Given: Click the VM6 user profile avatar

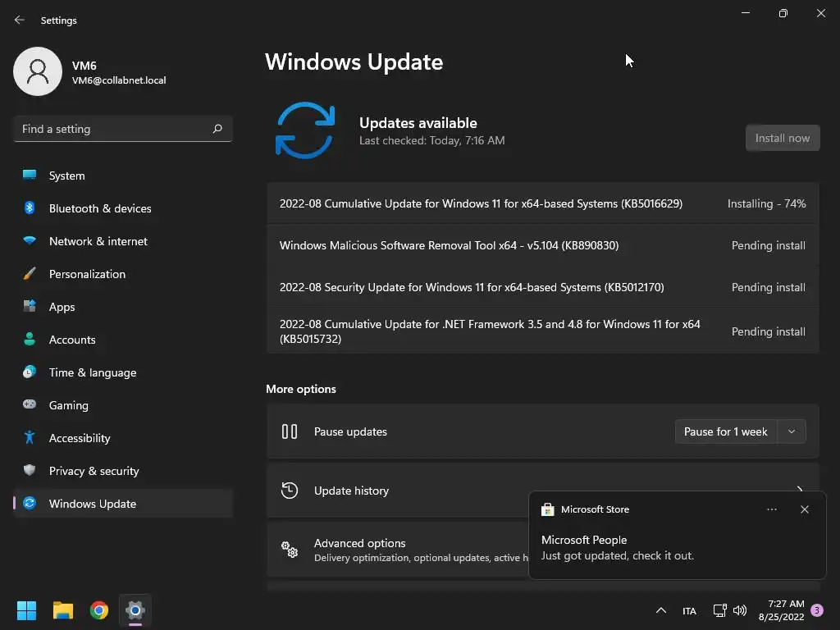Looking at the screenshot, I should pos(38,71).
